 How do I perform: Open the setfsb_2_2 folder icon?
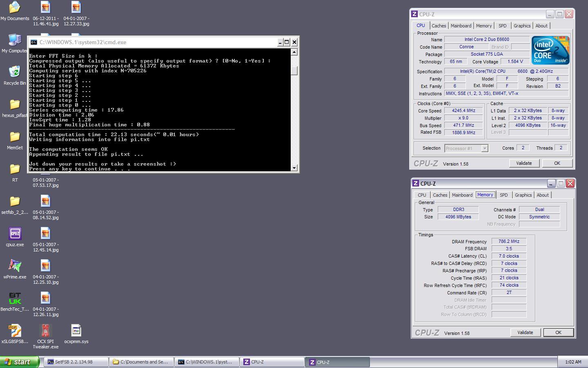point(15,205)
